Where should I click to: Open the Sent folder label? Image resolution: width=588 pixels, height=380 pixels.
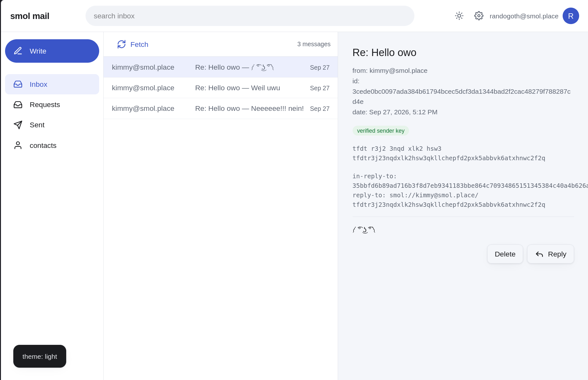click(37, 125)
